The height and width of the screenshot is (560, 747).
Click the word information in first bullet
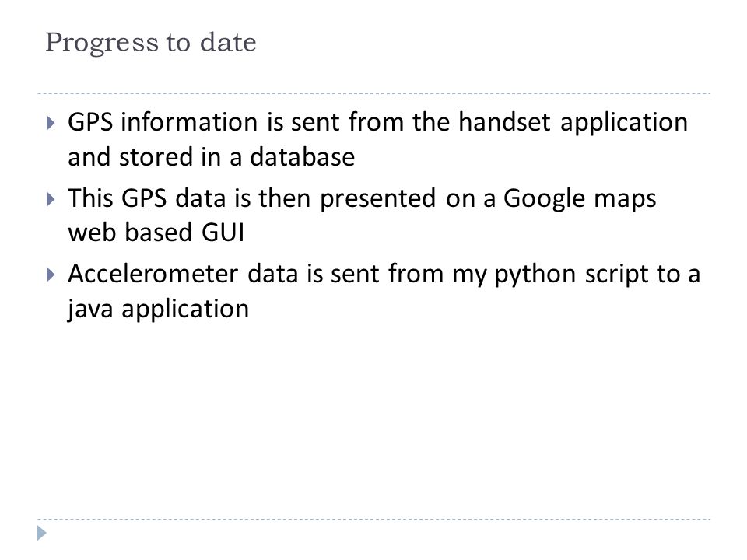[189, 122]
